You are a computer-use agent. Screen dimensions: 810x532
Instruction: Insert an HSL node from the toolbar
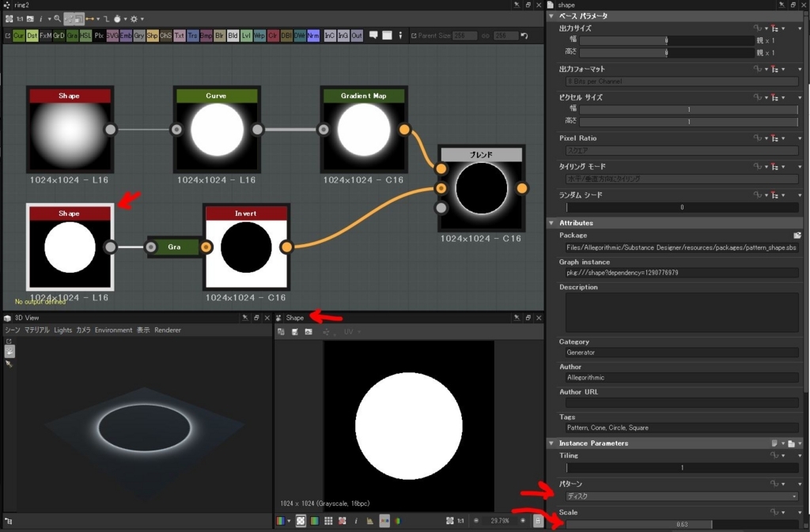click(85, 36)
